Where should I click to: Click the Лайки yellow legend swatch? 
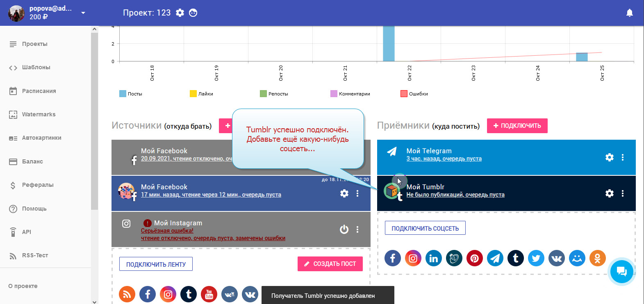[x=193, y=94]
